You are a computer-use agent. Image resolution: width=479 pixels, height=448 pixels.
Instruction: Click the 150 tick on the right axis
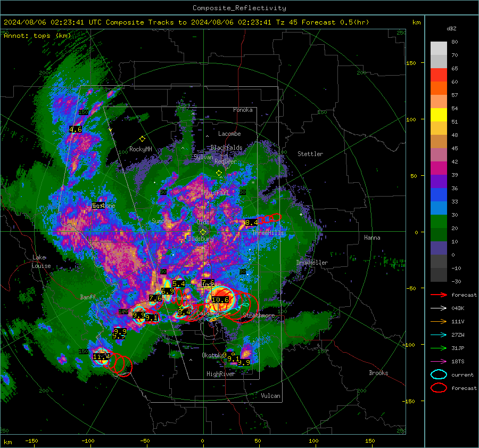[411, 63]
